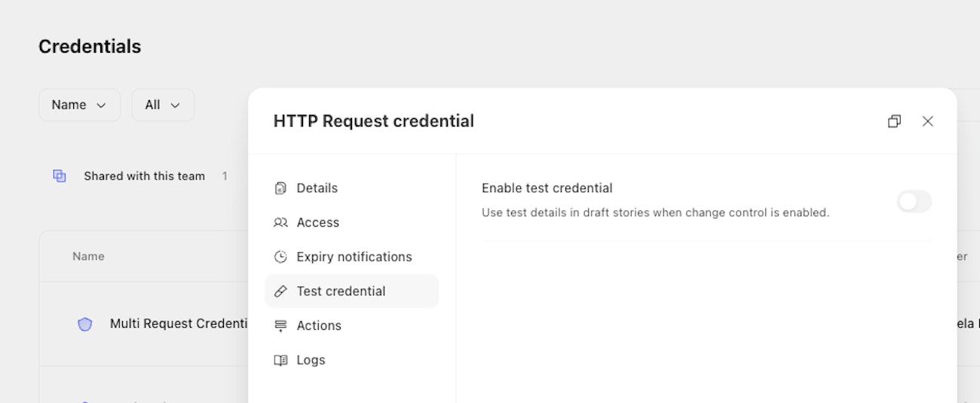
Task: Click the Test credential pencil icon
Action: pyautogui.click(x=280, y=292)
